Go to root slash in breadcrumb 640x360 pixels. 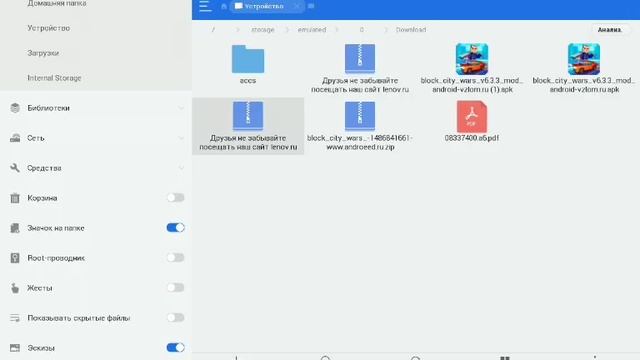(x=213, y=30)
